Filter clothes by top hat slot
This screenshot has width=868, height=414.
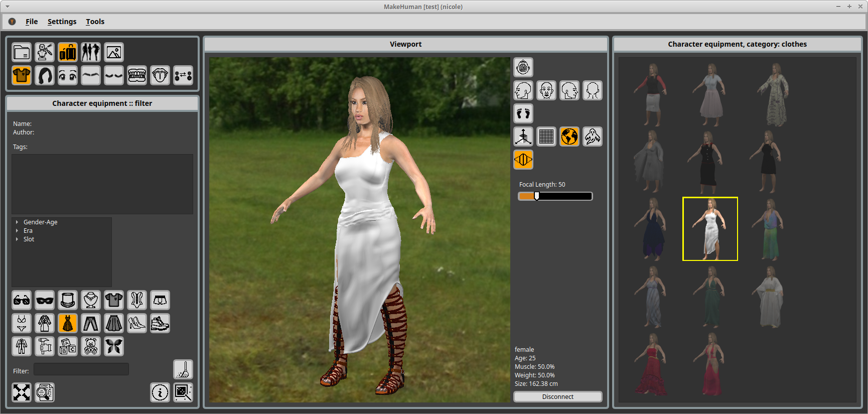click(x=68, y=300)
